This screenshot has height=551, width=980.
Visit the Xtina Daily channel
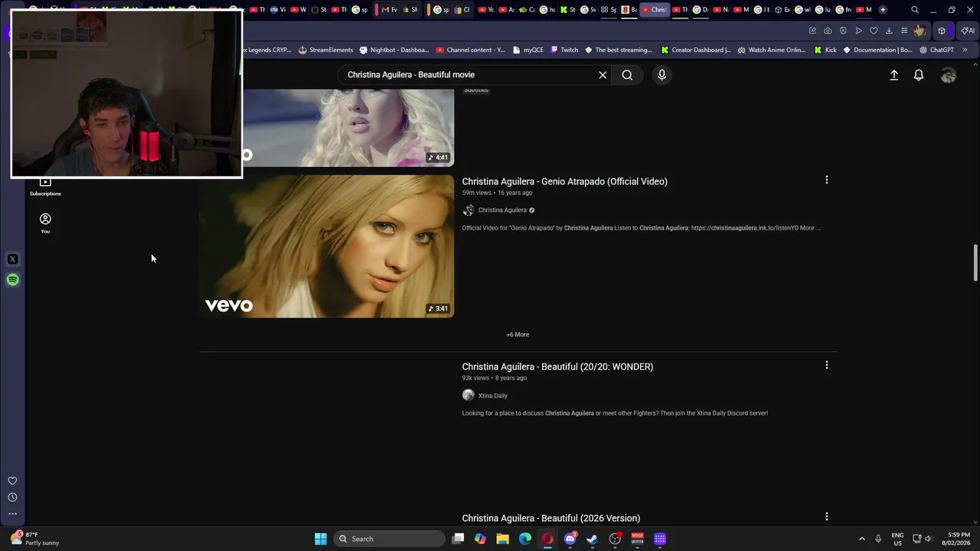coord(492,396)
